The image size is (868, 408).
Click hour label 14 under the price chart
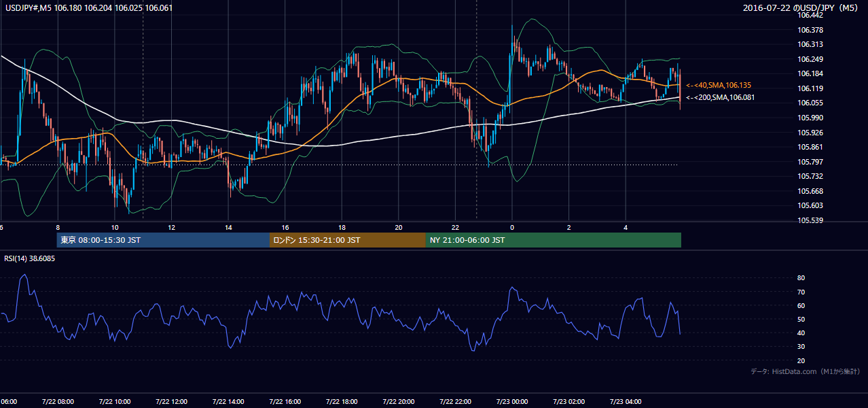(x=228, y=227)
